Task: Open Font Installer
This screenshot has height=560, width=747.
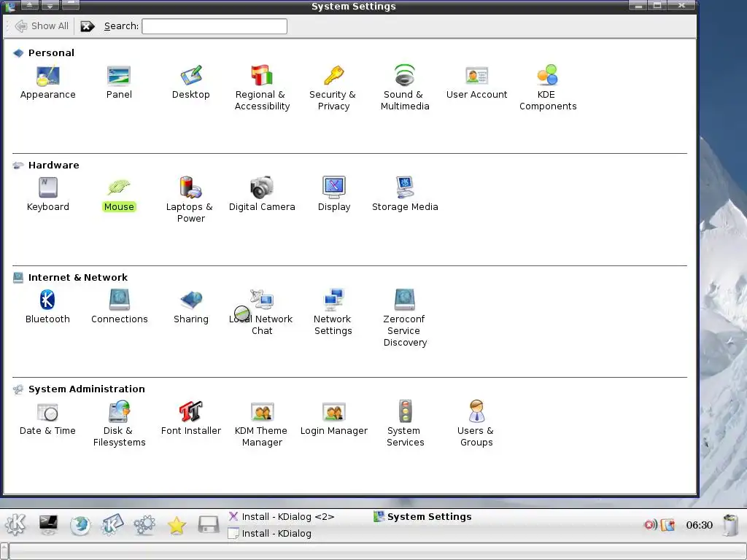Action: (190, 419)
